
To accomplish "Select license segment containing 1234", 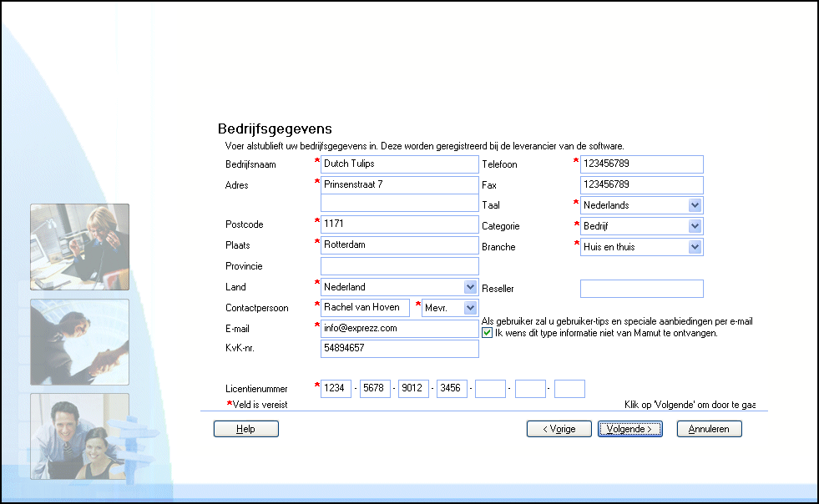I will click(336, 389).
